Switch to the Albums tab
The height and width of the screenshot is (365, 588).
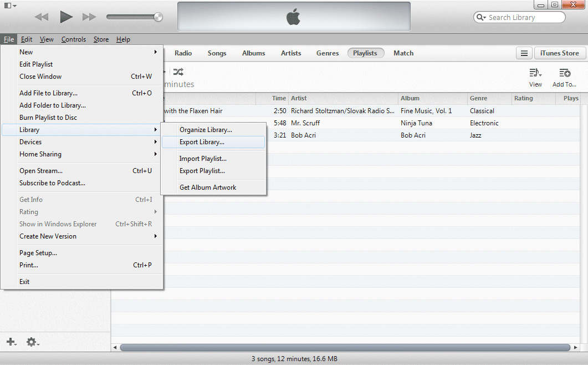point(253,53)
